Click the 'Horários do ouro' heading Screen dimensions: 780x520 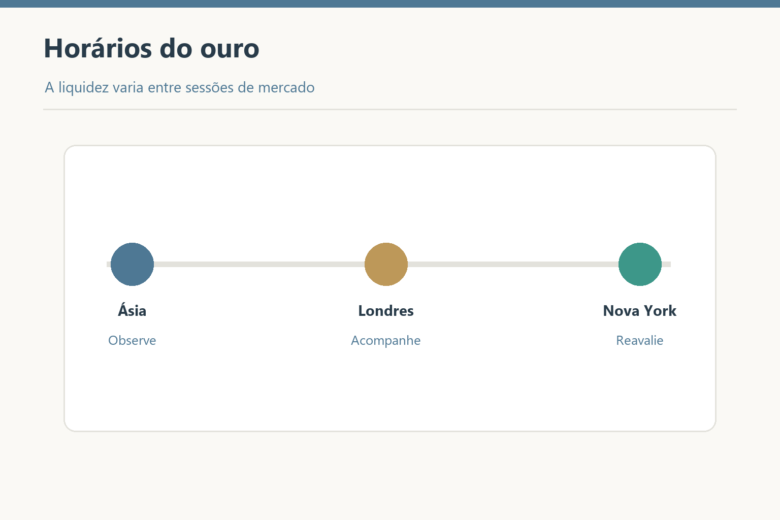click(x=151, y=48)
